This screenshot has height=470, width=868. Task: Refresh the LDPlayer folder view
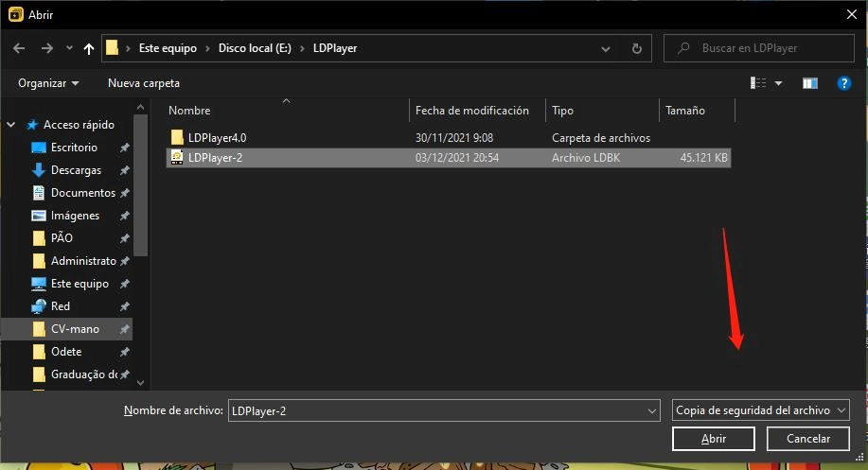[x=637, y=48]
